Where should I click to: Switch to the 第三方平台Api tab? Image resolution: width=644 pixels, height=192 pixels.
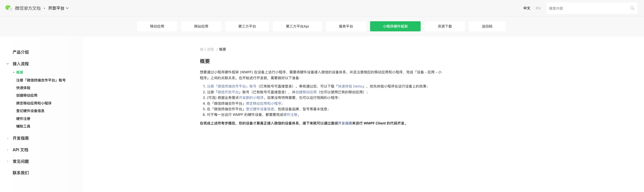click(297, 26)
